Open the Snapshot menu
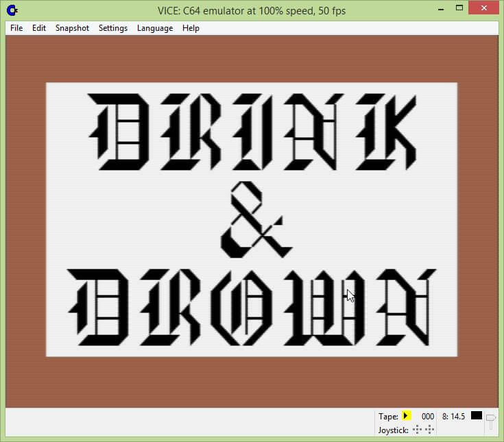The image size is (504, 442). [72, 28]
